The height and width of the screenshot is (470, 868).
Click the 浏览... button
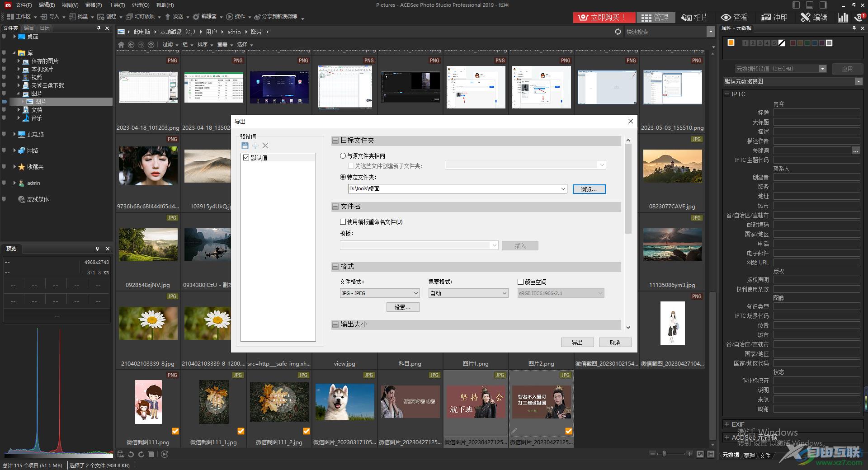point(589,189)
